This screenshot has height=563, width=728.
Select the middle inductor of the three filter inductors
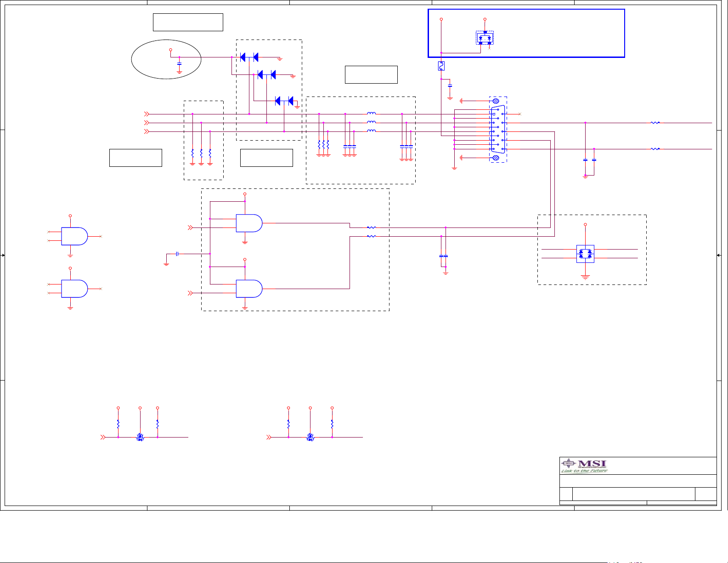(x=372, y=122)
